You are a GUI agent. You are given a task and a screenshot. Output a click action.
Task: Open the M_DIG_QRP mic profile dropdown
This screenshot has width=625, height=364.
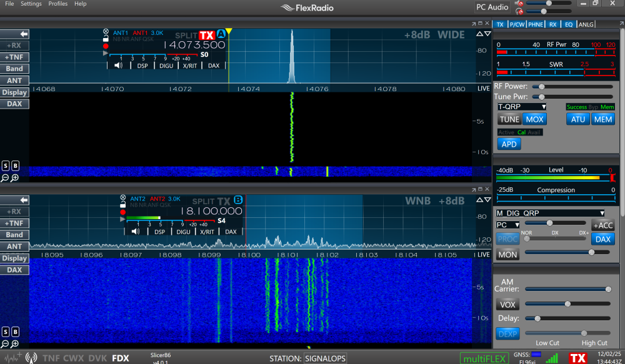click(x=550, y=213)
